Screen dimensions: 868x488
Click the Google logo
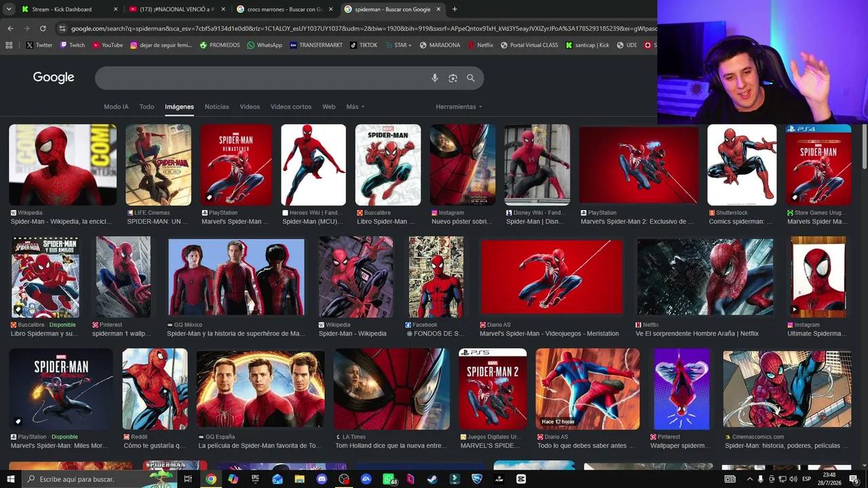(54, 77)
